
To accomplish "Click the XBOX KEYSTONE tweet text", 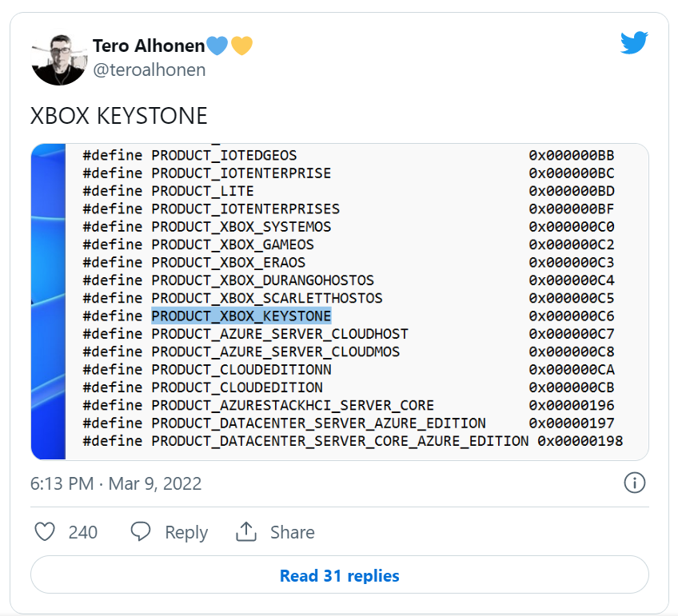I will (119, 116).
